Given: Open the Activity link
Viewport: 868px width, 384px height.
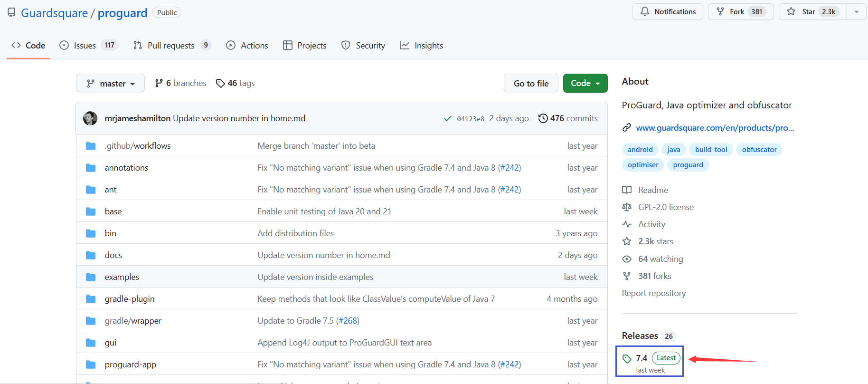Looking at the screenshot, I should [644, 224].
